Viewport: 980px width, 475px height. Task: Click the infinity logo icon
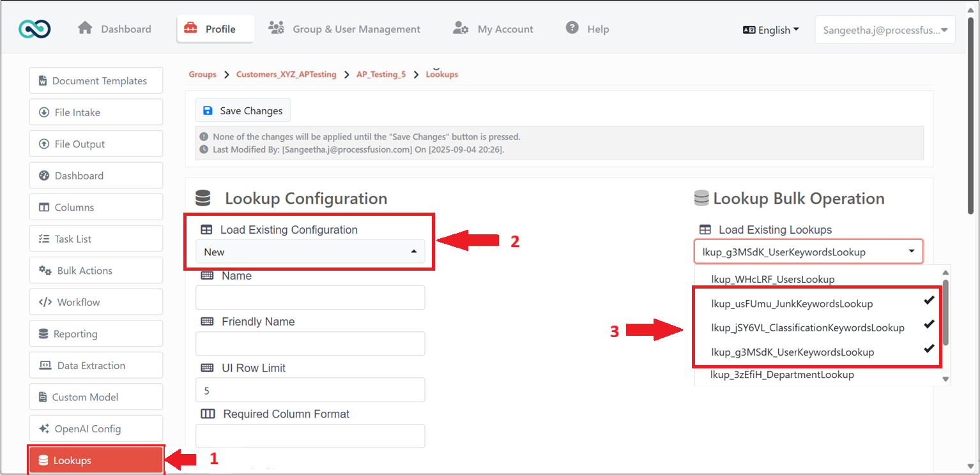[x=34, y=29]
